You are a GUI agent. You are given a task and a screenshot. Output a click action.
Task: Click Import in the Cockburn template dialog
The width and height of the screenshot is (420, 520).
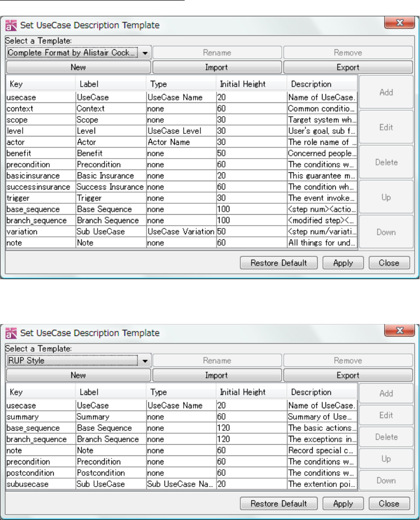pos(217,67)
